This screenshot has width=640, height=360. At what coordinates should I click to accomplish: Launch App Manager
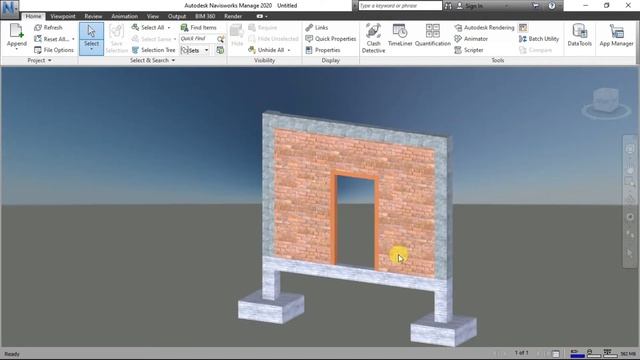[x=616, y=35]
